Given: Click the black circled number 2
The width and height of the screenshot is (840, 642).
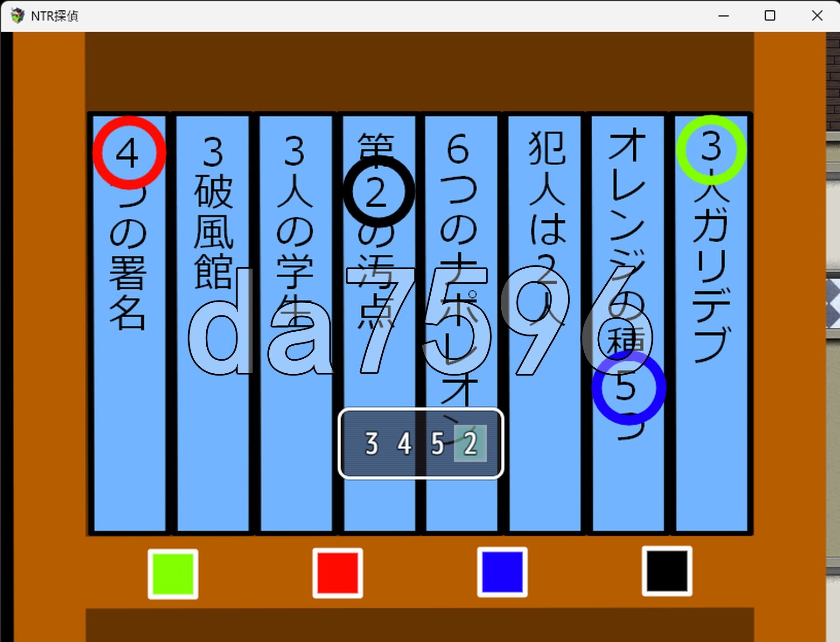Looking at the screenshot, I should coord(378,192).
